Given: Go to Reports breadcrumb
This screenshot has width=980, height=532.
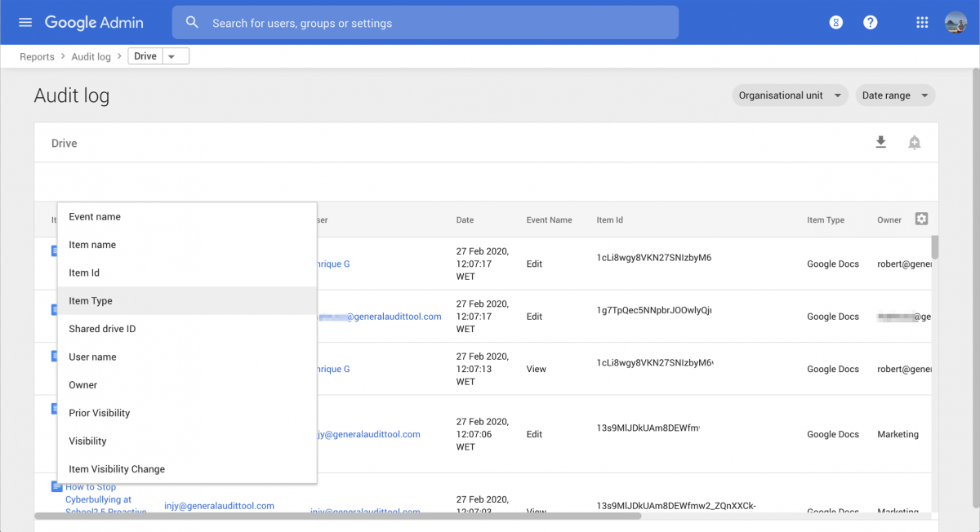Looking at the screenshot, I should coord(37,56).
